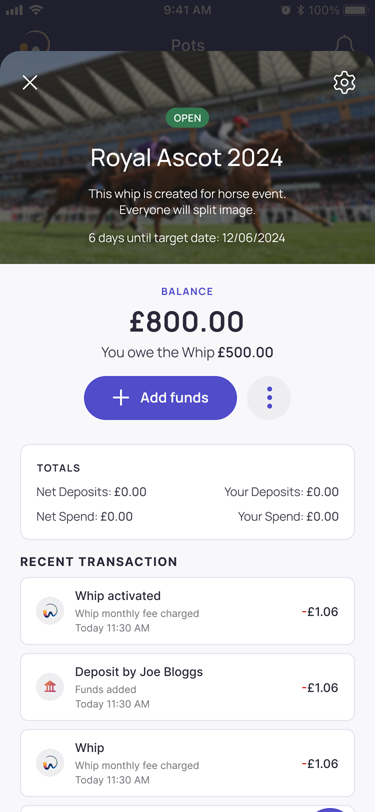Tap the bank icon on deposit row

tap(50, 687)
